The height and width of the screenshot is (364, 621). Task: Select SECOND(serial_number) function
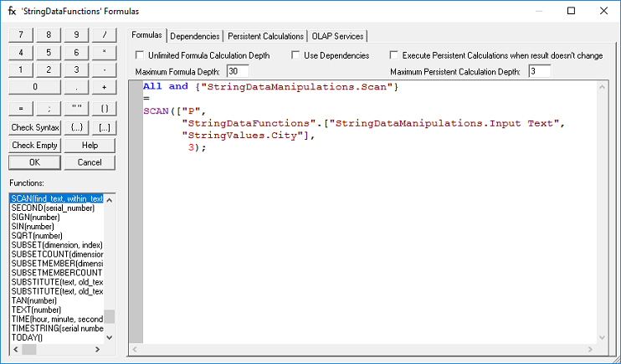[57, 208]
